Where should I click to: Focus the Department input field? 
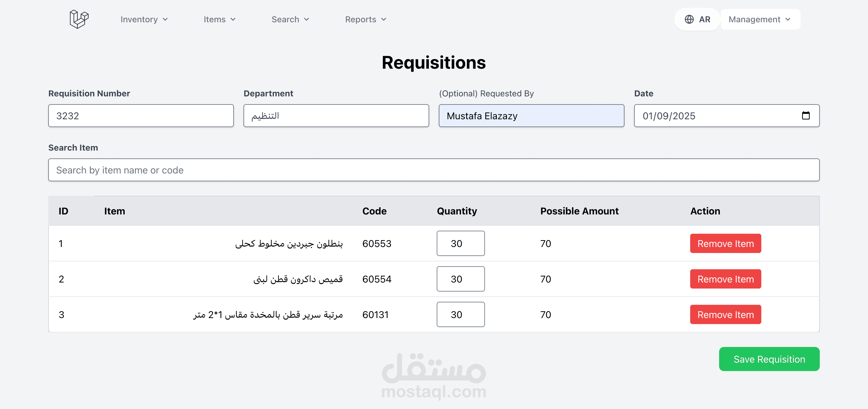pyautogui.click(x=336, y=116)
